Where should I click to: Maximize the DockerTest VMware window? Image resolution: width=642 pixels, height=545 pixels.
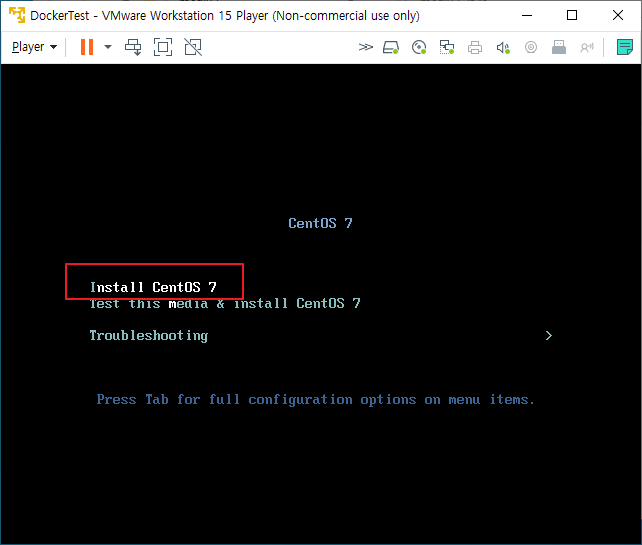572,15
